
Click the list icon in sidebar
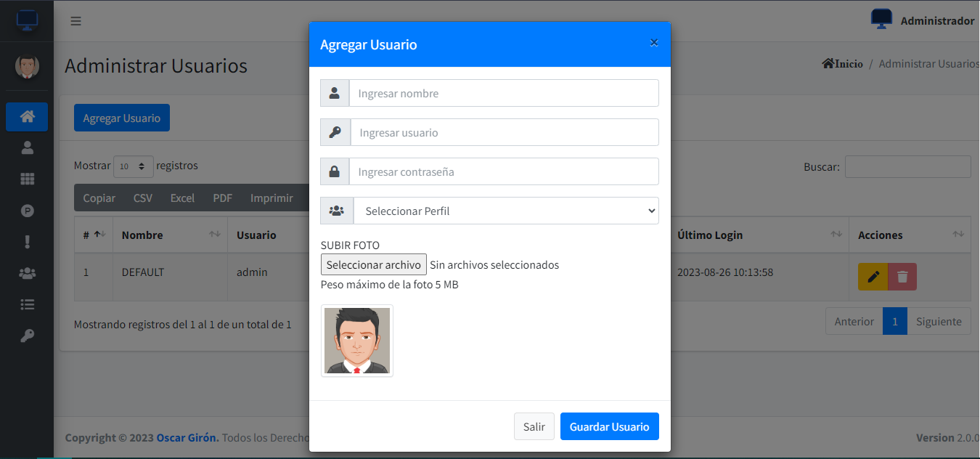pyautogui.click(x=27, y=304)
